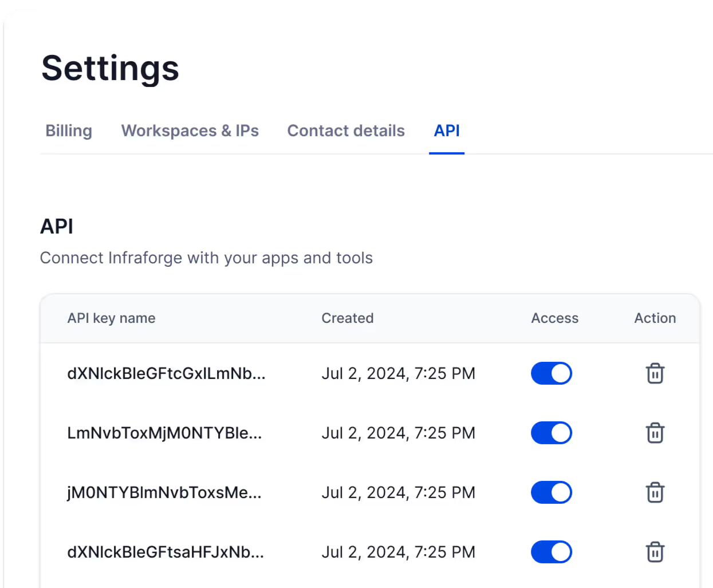Delete the dXNlckBleGFtcGxlLmNb... API key
The width and height of the screenshot is (713, 588).
pos(655,373)
